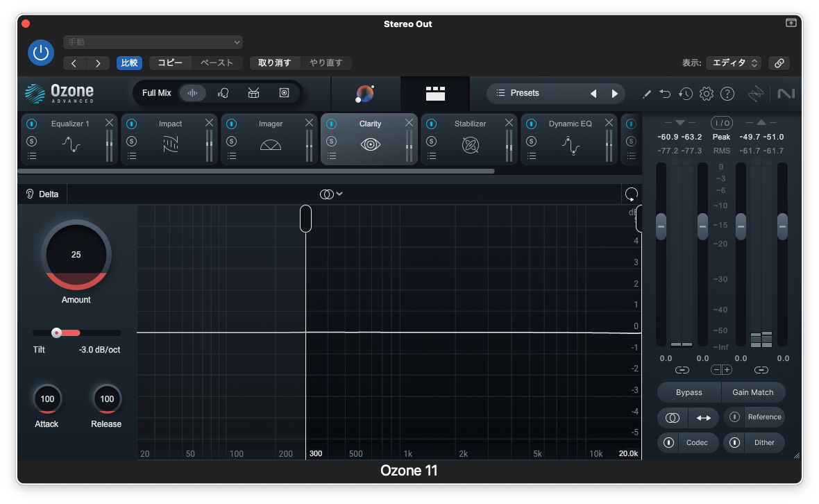Select the Vocal target in Full Mix bar
This screenshot has height=504, width=819.
pyautogui.click(x=223, y=92)
